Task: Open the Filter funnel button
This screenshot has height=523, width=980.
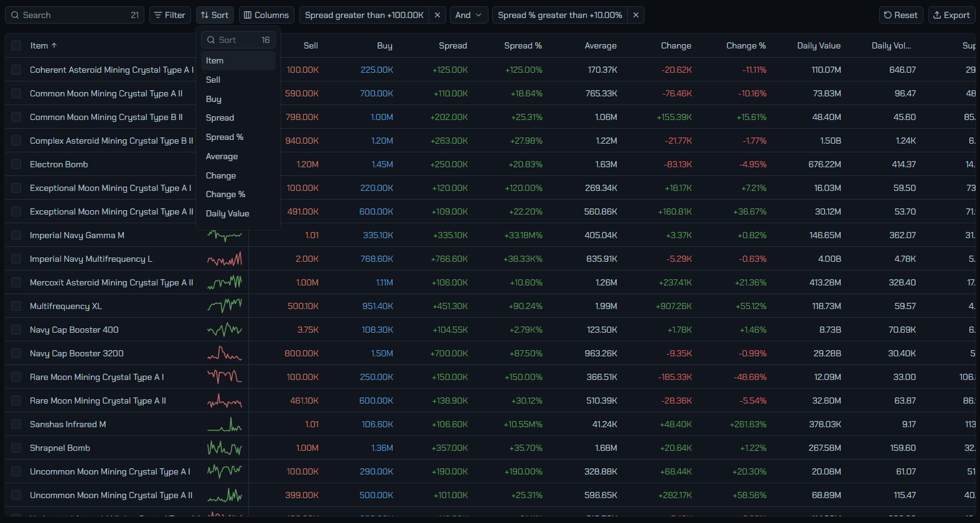Action: click(170, 15)
